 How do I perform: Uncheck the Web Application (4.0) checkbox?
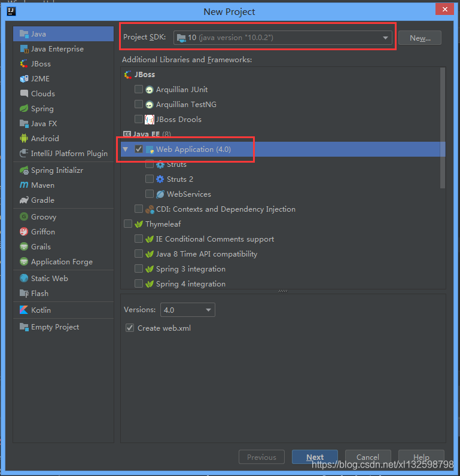[x=139, y=149]
